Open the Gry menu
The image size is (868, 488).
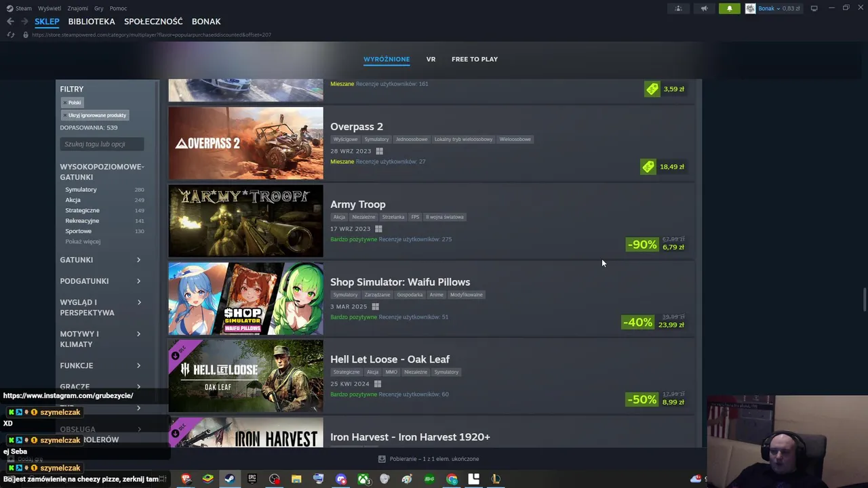click(x=99, y=8)
